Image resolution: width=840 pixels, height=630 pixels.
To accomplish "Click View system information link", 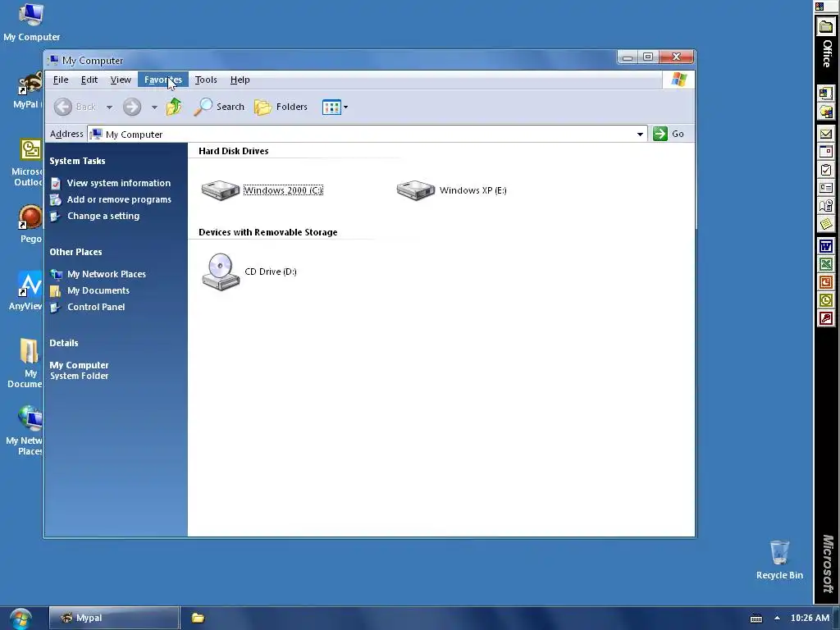I will point(118,183).
